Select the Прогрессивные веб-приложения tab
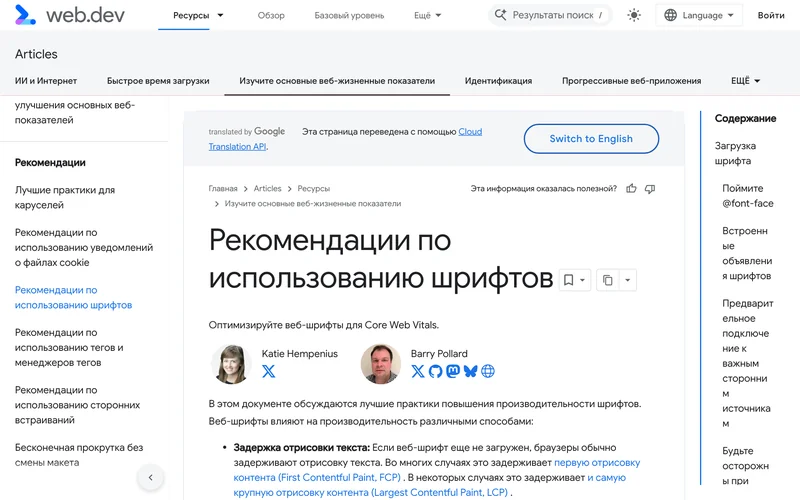This screenshot has height=500, width=800. [x=631, y=81]
